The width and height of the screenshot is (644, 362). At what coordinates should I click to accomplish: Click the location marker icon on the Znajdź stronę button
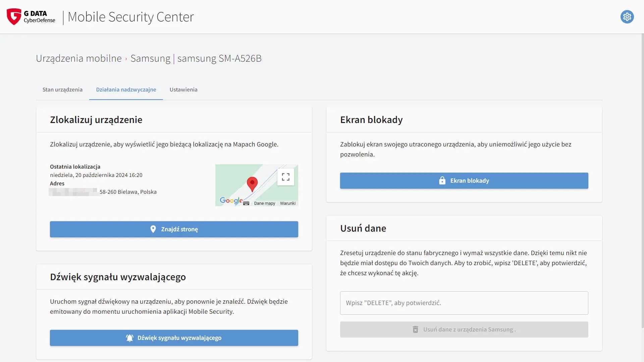[153, 229]
